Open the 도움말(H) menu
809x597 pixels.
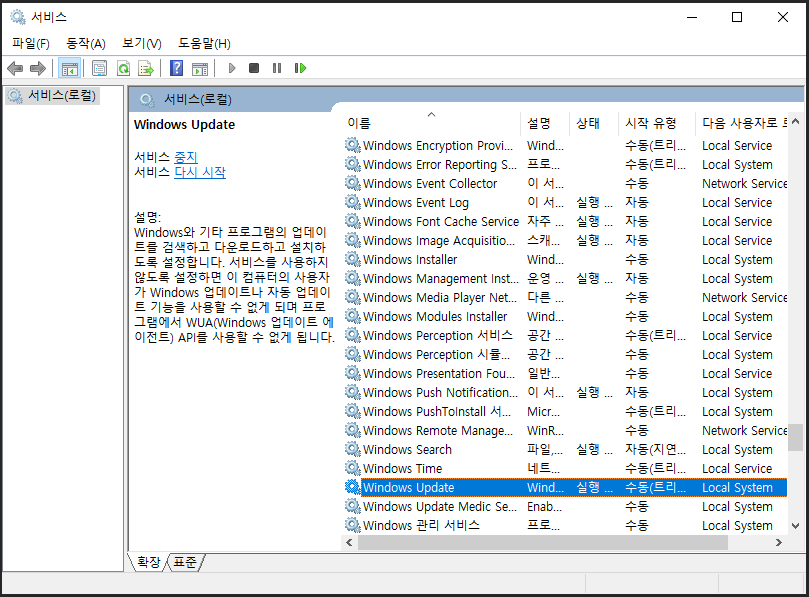(x=204, y=43)
